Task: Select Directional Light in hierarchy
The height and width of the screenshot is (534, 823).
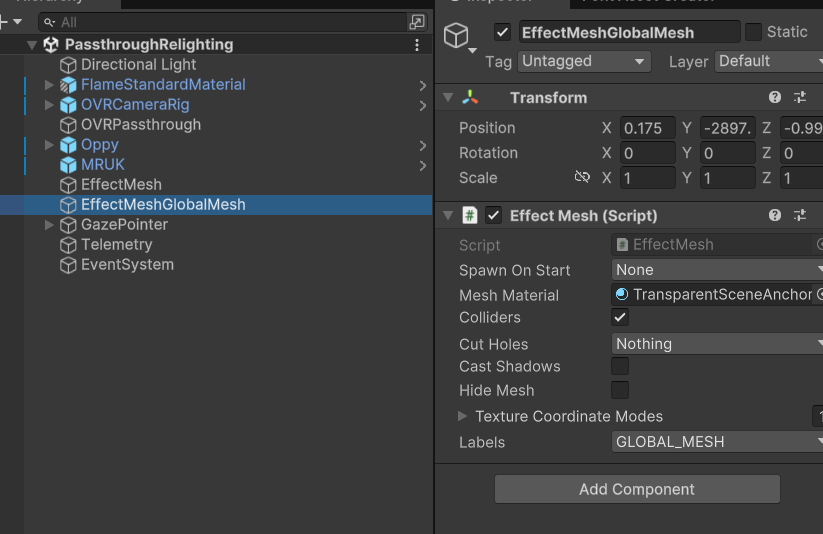Action: pos(139,65)
